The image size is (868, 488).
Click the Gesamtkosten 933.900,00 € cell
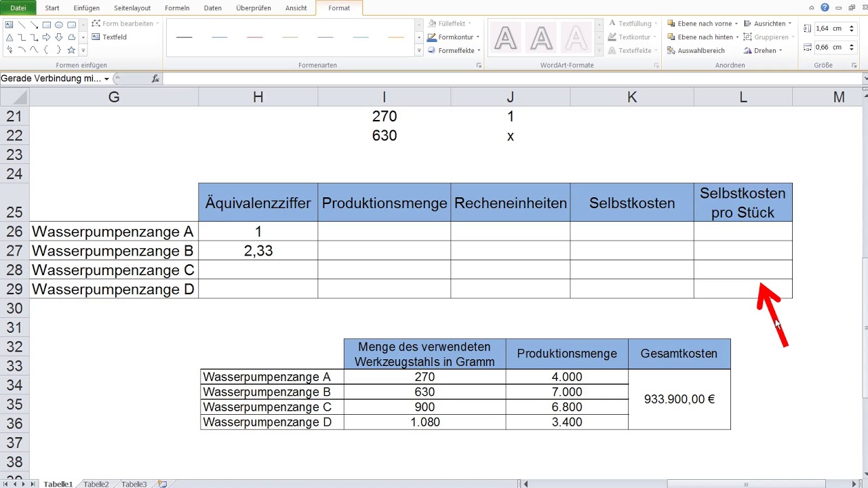679,399
